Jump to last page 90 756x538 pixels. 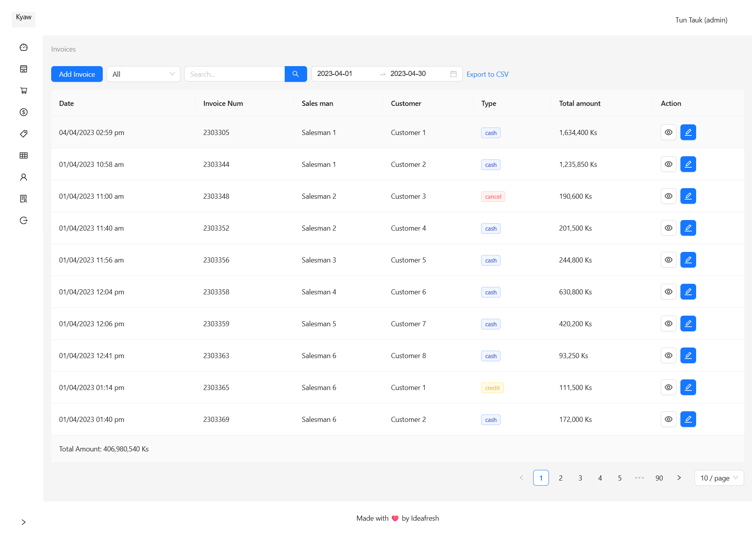659,478
